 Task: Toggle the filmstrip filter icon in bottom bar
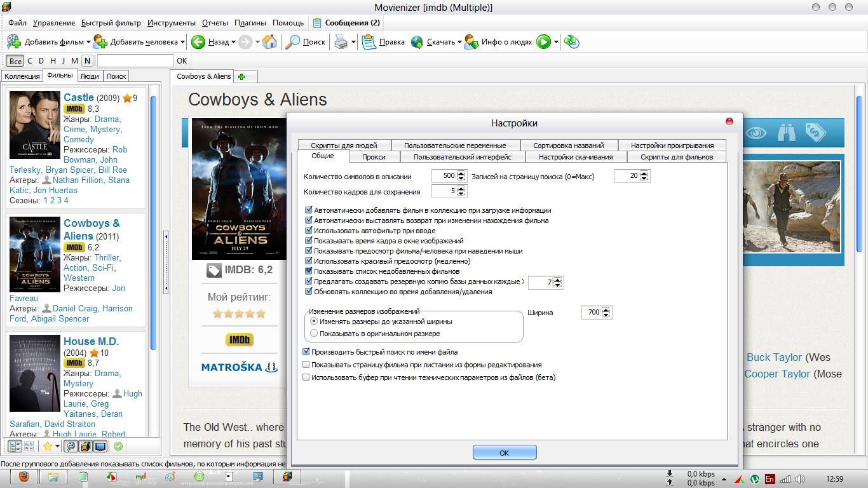tap(86, 446)
